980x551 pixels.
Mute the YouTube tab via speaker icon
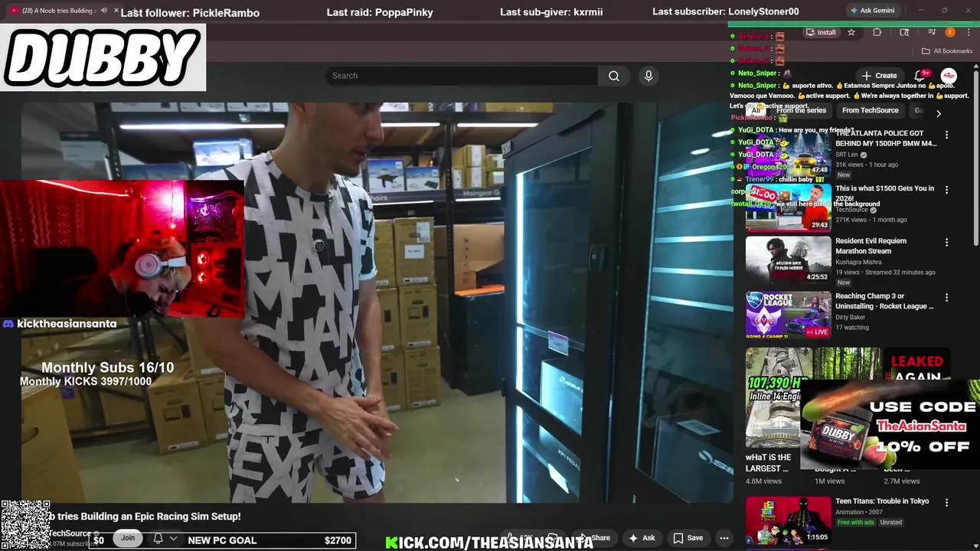click(x=103, y=11)
